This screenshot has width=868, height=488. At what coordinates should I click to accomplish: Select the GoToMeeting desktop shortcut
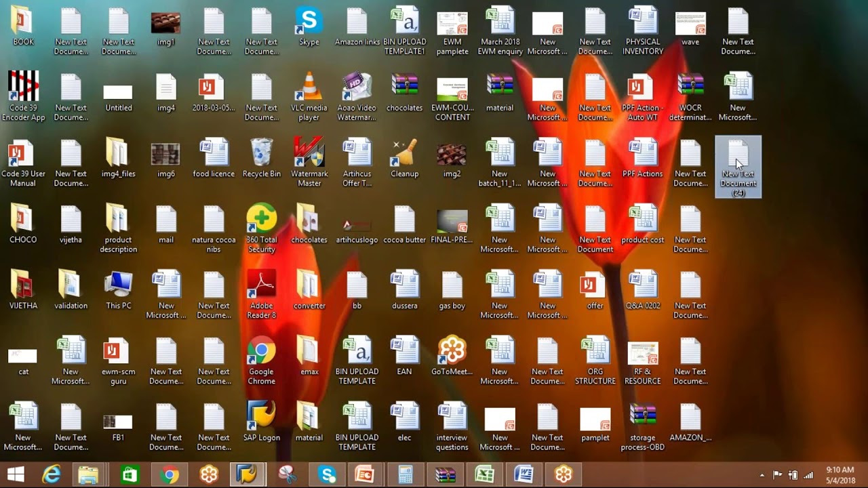(x=452, y=355)
